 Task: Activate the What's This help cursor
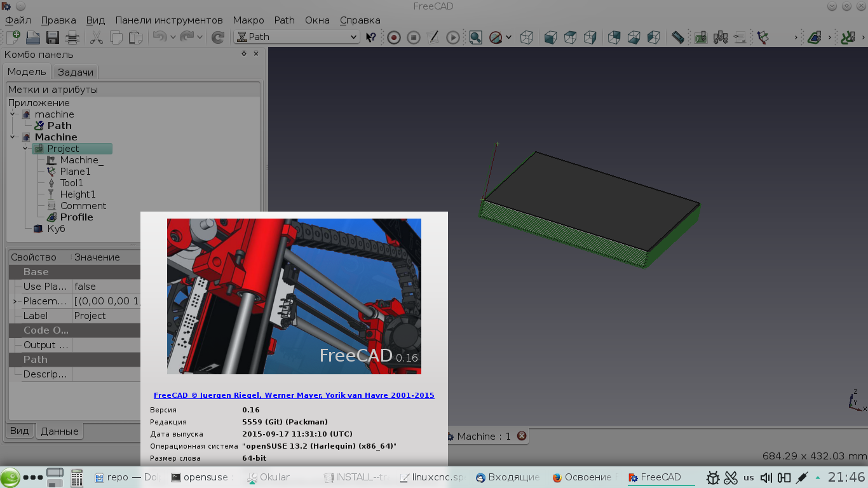371,37
